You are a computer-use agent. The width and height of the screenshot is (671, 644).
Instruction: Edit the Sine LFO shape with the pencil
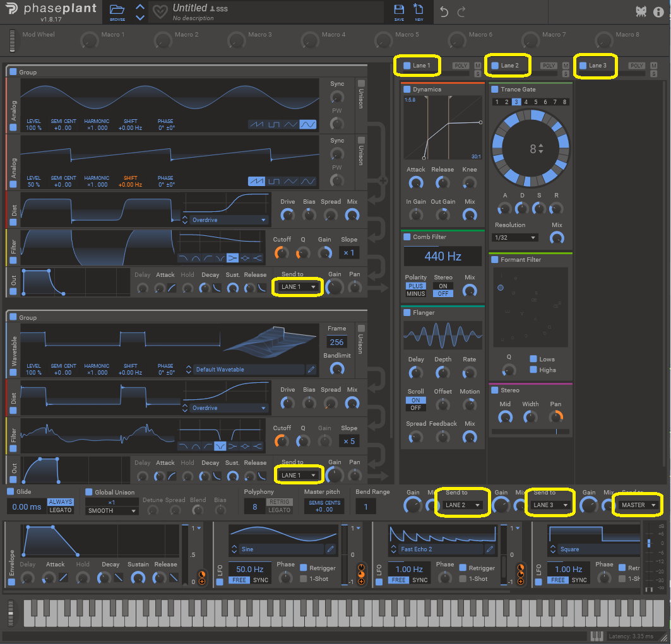330,549
